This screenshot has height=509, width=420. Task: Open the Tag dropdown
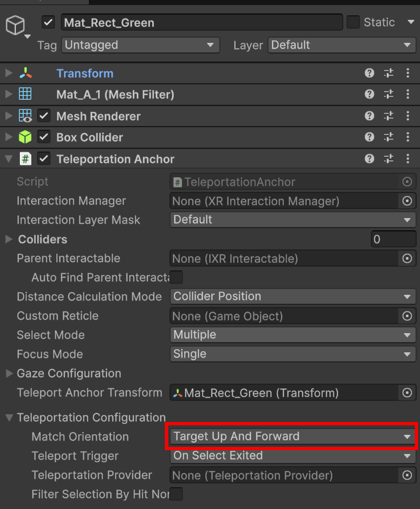pyautogui.click(x=140, y=45)
